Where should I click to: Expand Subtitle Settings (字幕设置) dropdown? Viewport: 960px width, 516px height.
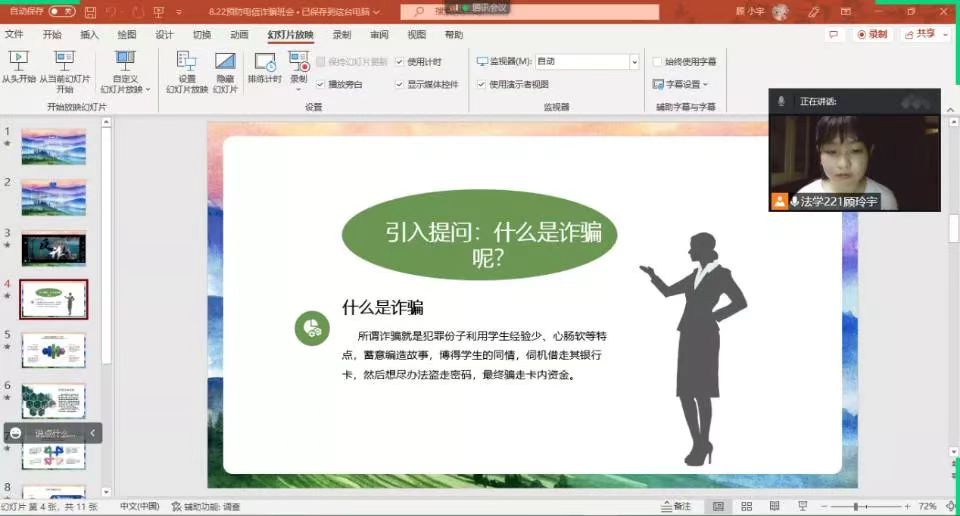(681, 85)
